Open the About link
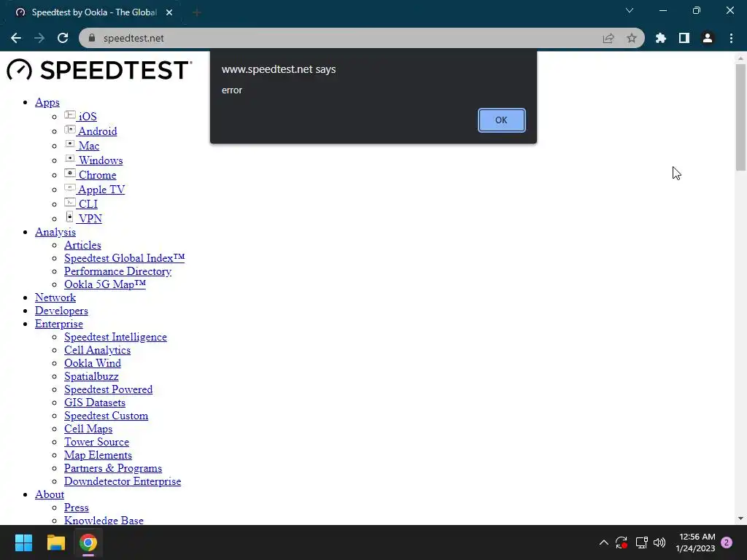The width and height of the screenshot is (747, 560). click(x=49, y=495)
